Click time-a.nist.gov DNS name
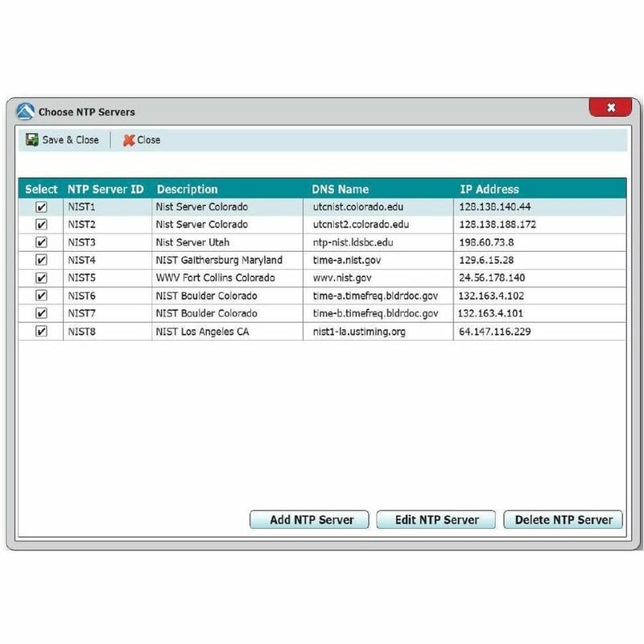 (347, 260)
